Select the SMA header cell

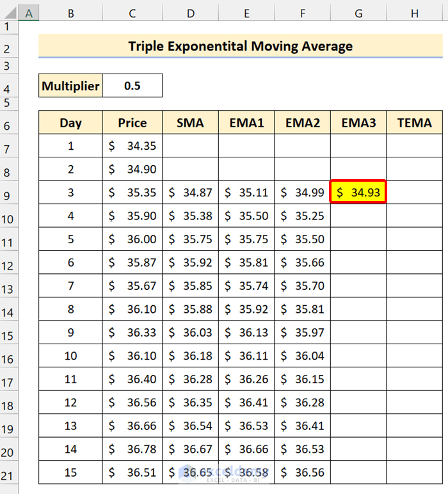tap(190, 123)
